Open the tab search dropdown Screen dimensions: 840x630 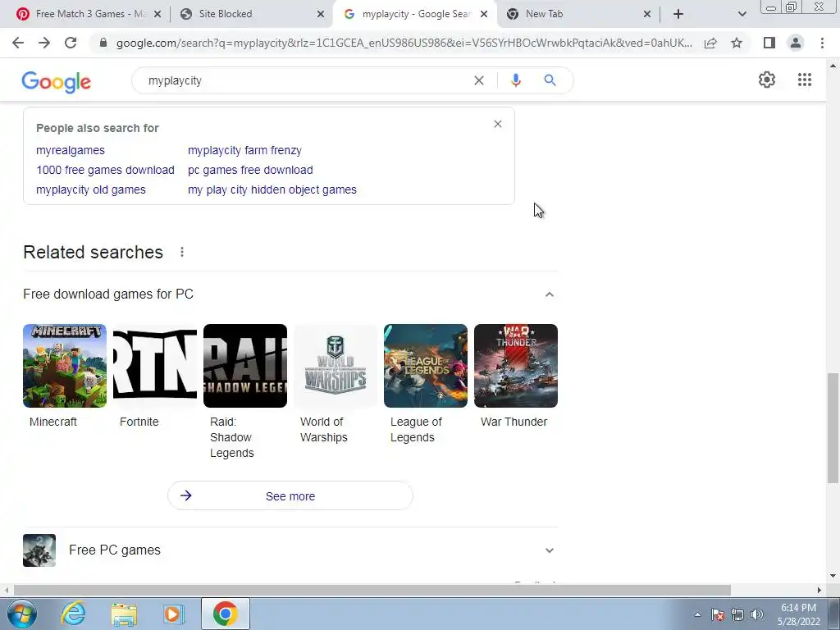(742, 14)
